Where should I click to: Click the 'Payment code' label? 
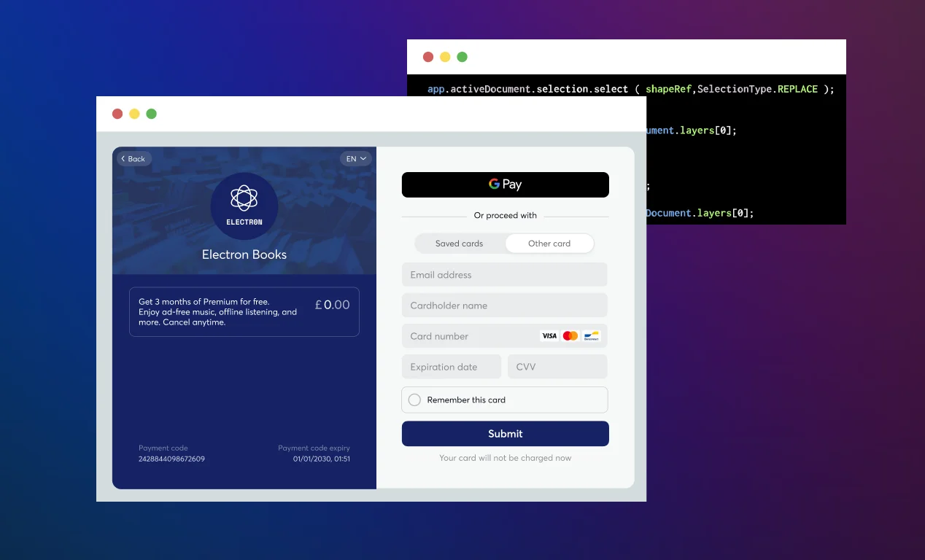[x=163, y=448]
